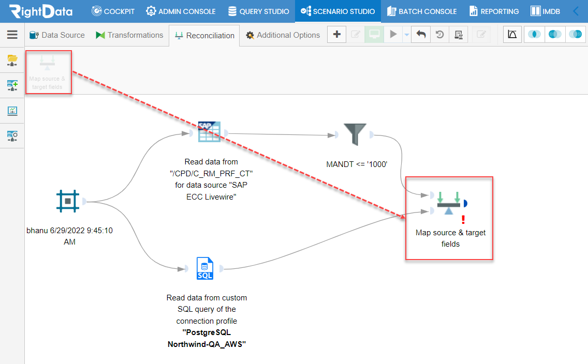Click the second edit pencil toolbar icon
Image resolution: width=588 pixels, height=364 pixels.
tap(481, 35)
